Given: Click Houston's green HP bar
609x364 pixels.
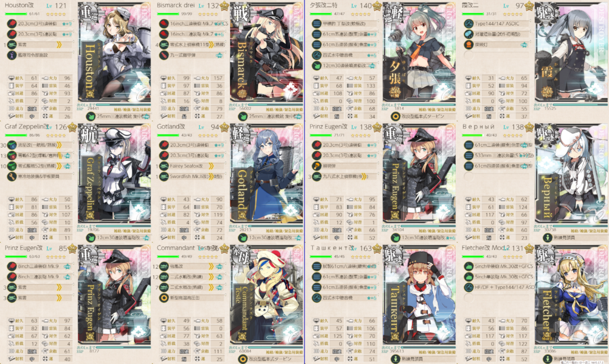Looking at the screenshot, I should 16,14.
